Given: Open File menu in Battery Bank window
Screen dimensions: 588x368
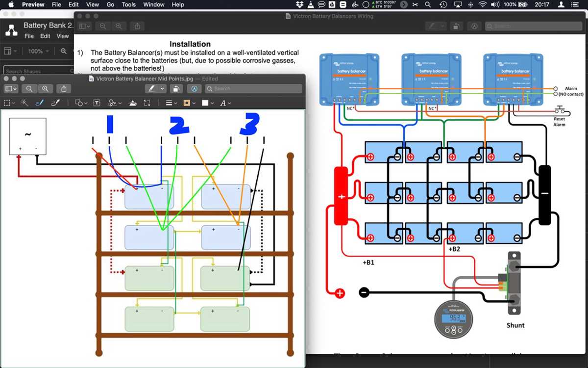Looking at the screenshot, I should click(29, 36).
